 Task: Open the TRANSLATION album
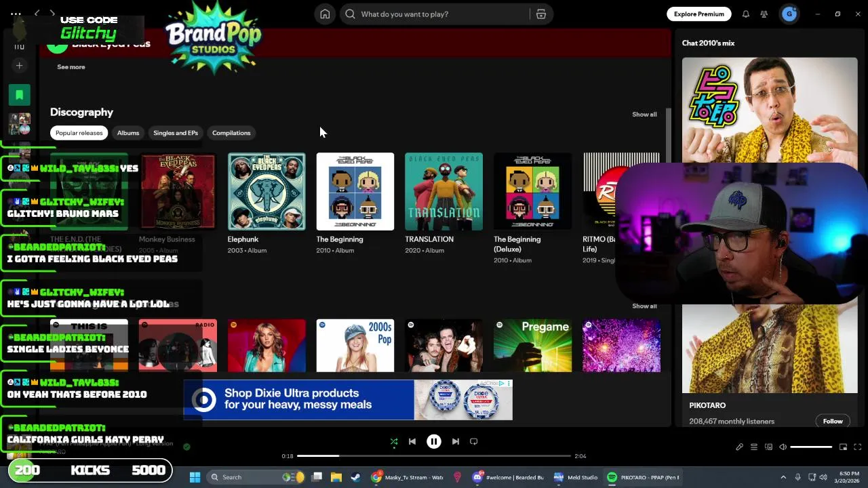[444, 192]
